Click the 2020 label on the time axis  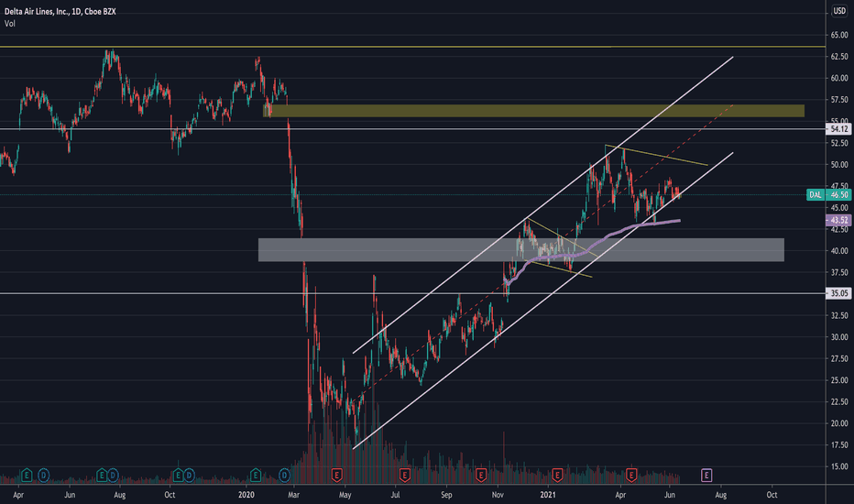tap(246, 495)
